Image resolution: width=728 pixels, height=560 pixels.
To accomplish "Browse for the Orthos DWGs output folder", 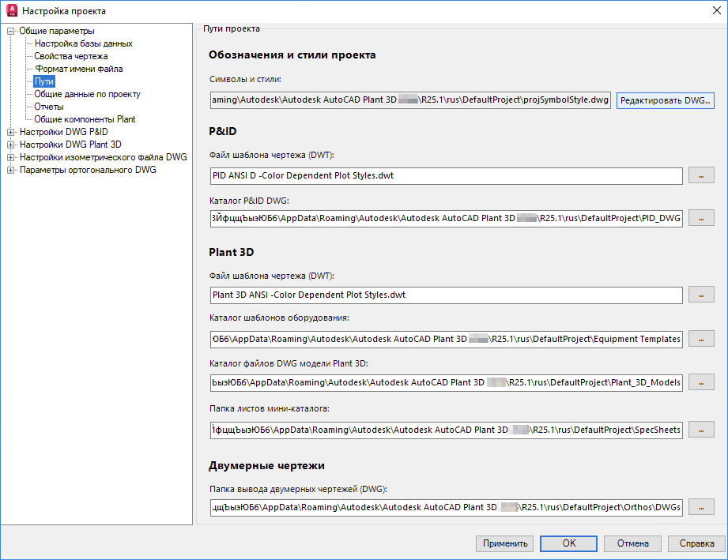I will click(701, 507).
